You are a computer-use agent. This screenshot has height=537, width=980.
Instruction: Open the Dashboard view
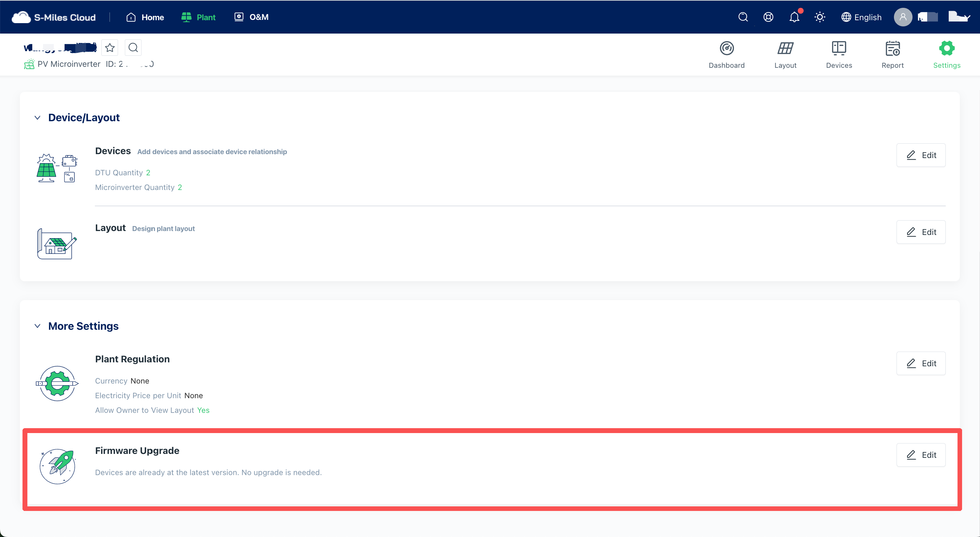pos(727,54)
